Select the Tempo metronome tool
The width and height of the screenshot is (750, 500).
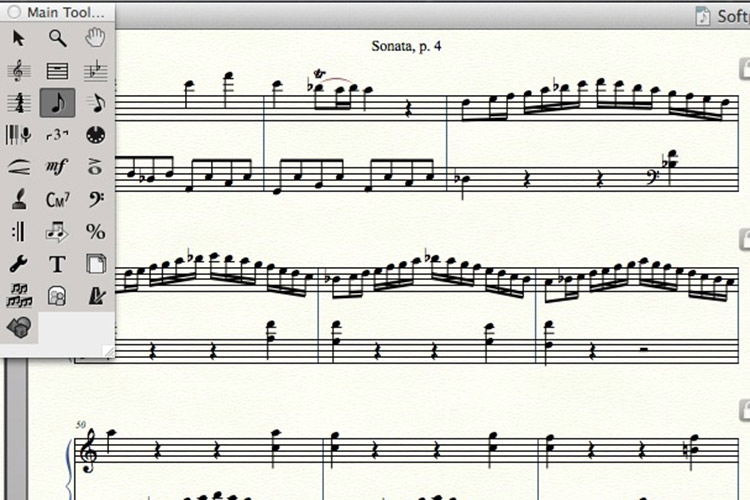(95, 296)
